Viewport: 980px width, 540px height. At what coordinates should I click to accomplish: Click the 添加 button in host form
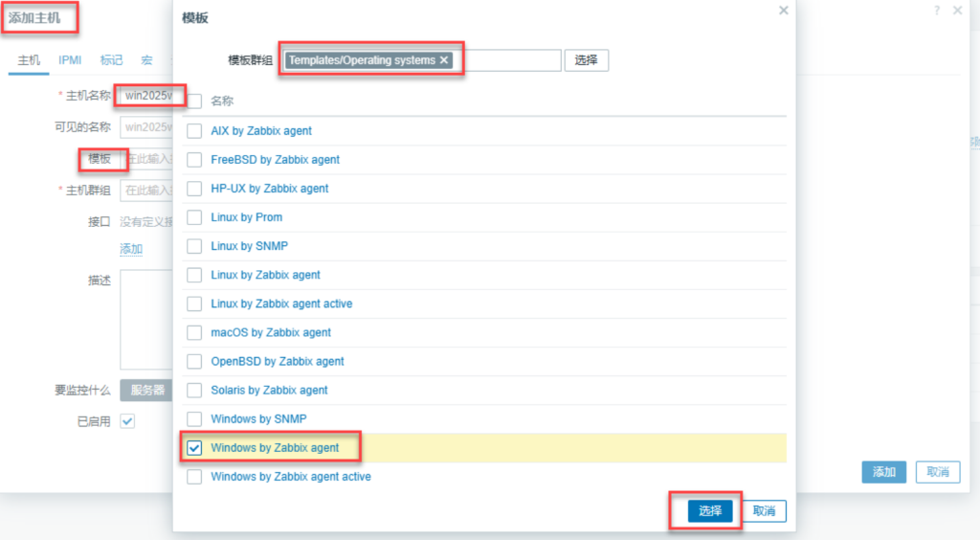coord(883,472)
